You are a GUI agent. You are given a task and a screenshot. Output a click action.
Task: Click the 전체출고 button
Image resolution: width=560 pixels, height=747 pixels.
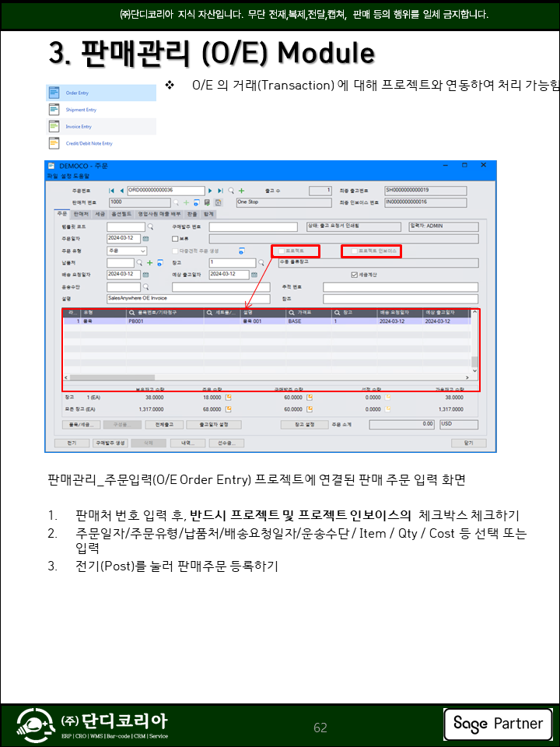165,425
